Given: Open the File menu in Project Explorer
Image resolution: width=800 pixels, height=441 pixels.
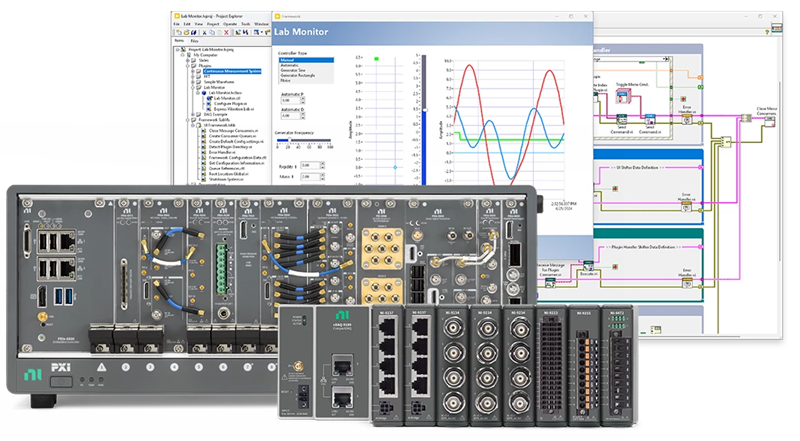Looking at the screenshot, I should coord(177,24).
